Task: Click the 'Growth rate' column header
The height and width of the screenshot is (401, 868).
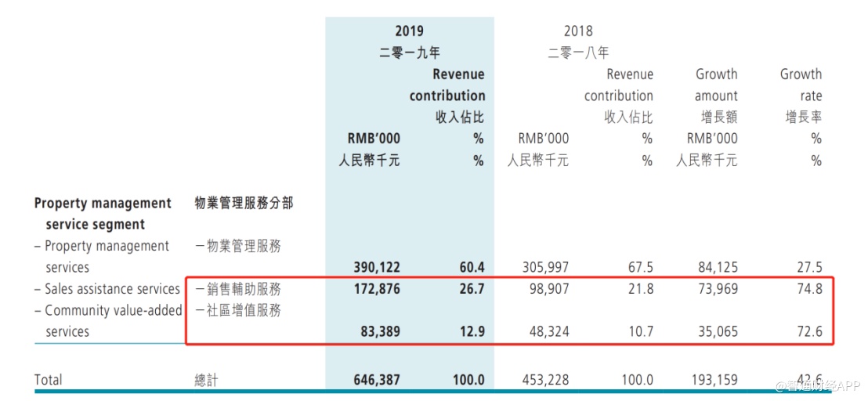Action: 801,85
